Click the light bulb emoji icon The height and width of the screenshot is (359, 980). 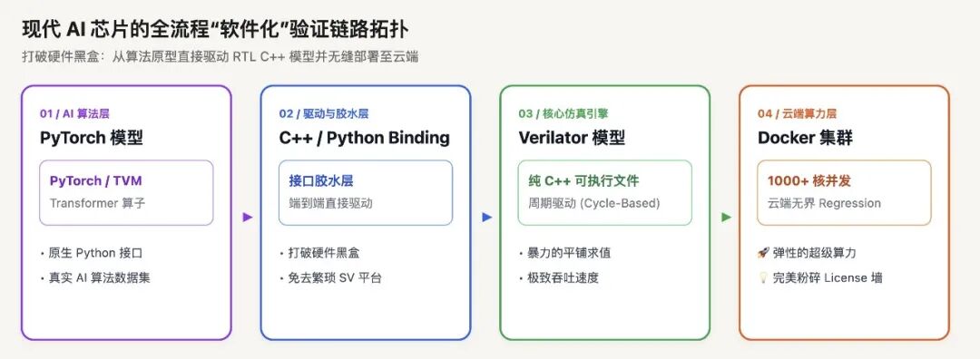tap(762, 277)
